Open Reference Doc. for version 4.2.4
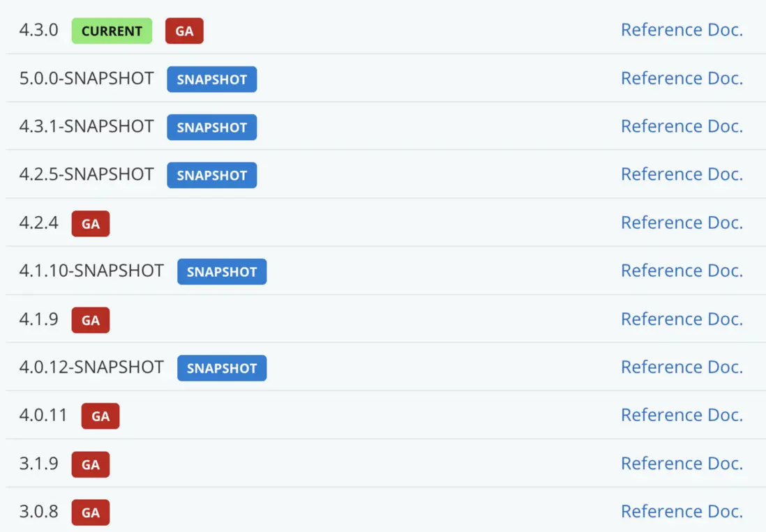The image size is (766, 532). (x=682, y=222)
